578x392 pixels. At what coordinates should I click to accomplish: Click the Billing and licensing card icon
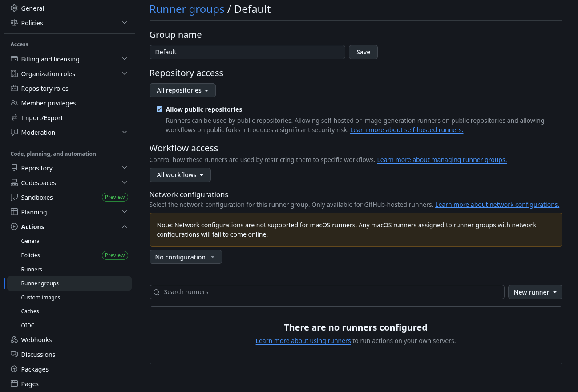coord(14,59)
